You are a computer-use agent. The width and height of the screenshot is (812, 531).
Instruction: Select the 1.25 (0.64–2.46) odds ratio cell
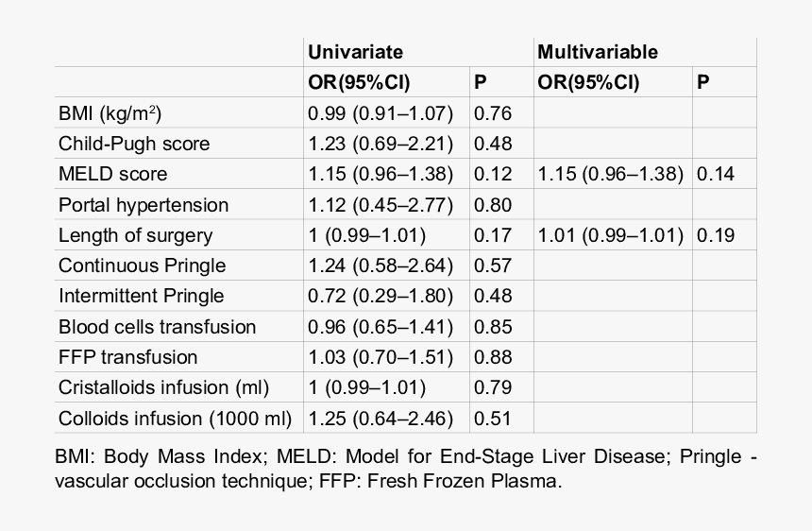[x=381, y=418]
